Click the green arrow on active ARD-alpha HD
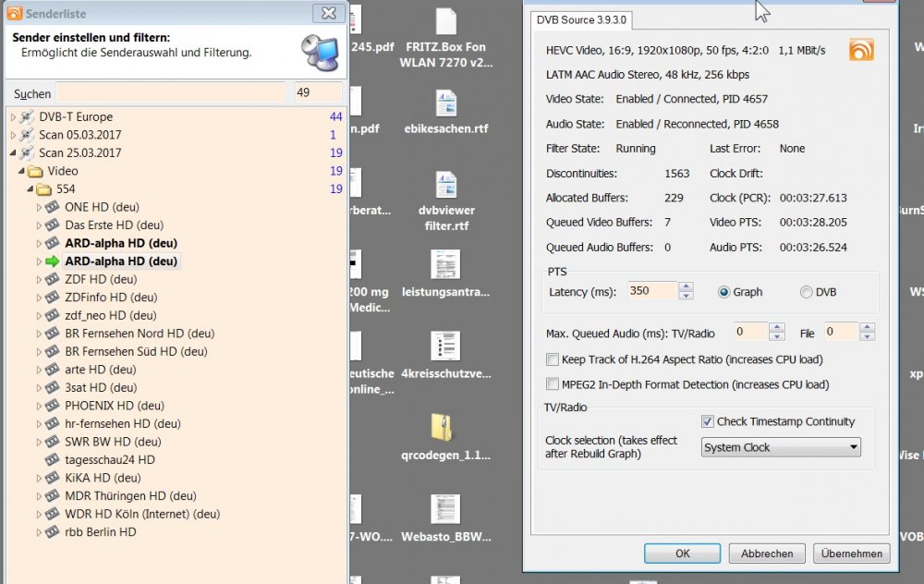The height and width of the screenshot is (584, 924). pos(53,262)
